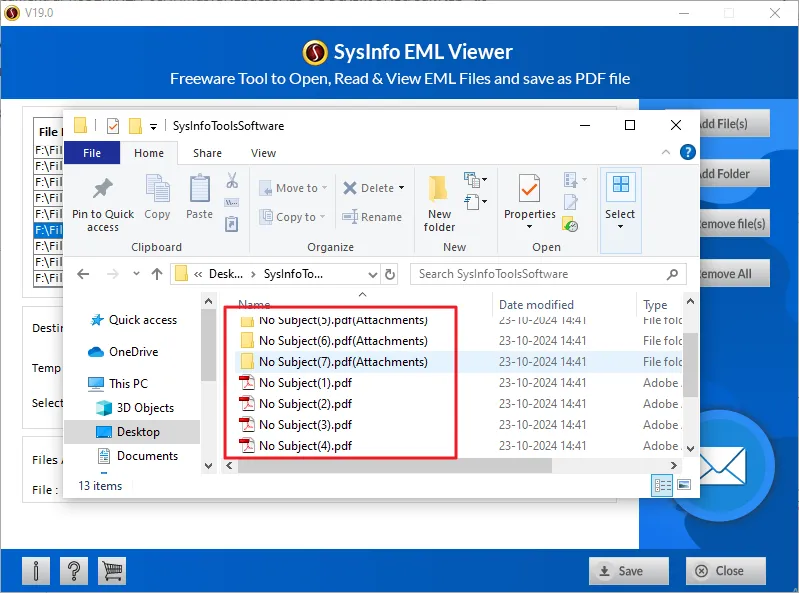Click the address bar refresh icon
The image size is (799, 593).
tap(390, 274)
